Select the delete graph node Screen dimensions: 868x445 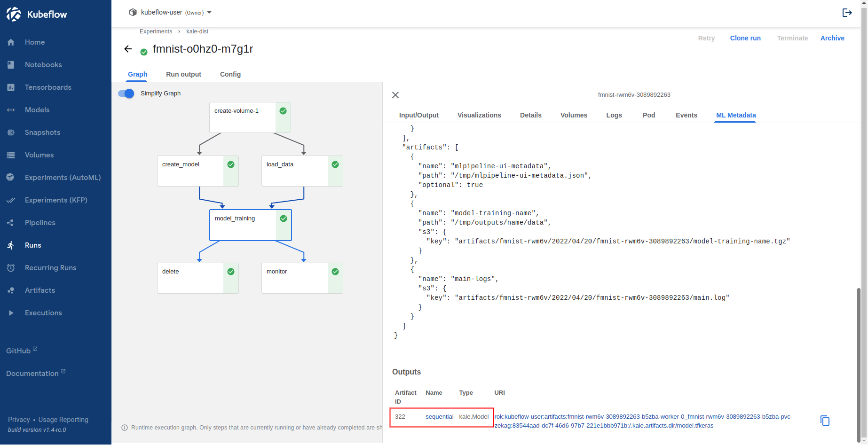point(197,278)
